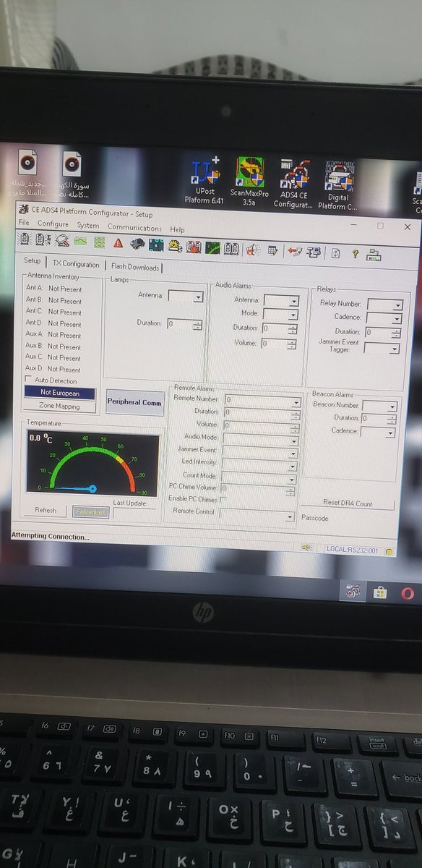The width and height of the screenshot is (422, 868).
Task: Click the Audio Alarms Volume spinner
Action: point(291,344)
